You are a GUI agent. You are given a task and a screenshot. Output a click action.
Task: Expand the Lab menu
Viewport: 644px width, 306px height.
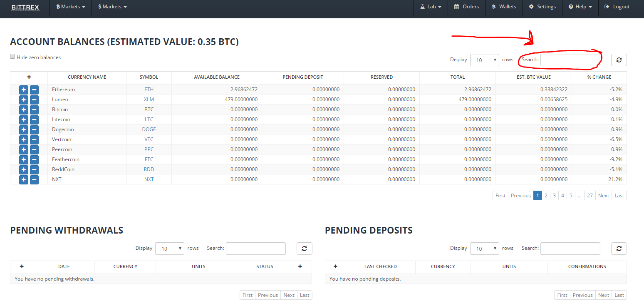click(431, 7)
